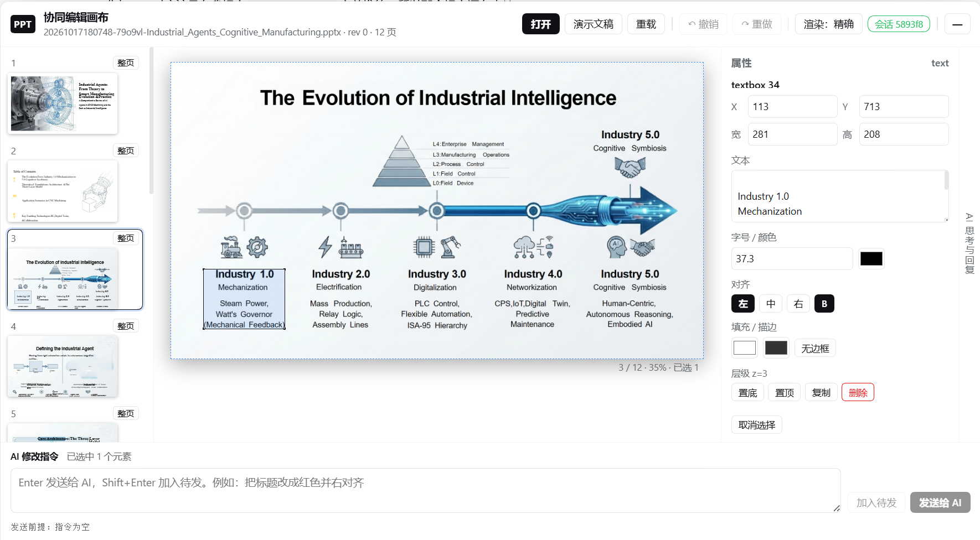Select the microchip icon above Industry 3.0

424,247
